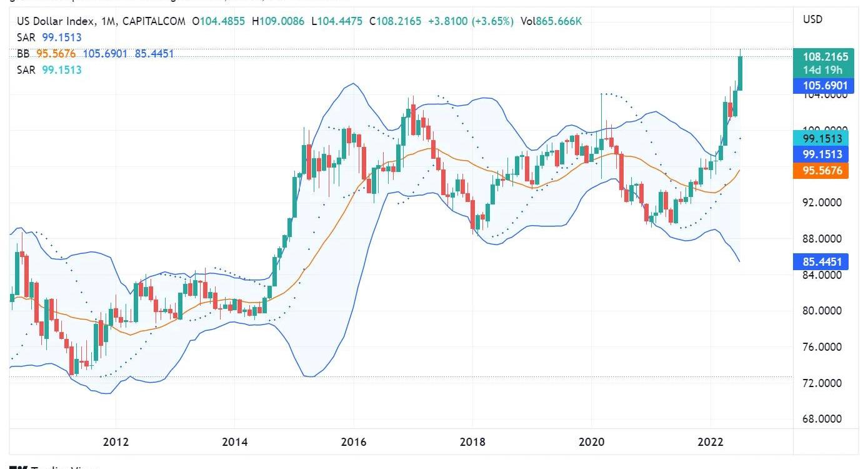868x469 pixels.
Task: Click the green 108.2165 current price tag
Action: (825, 57)
